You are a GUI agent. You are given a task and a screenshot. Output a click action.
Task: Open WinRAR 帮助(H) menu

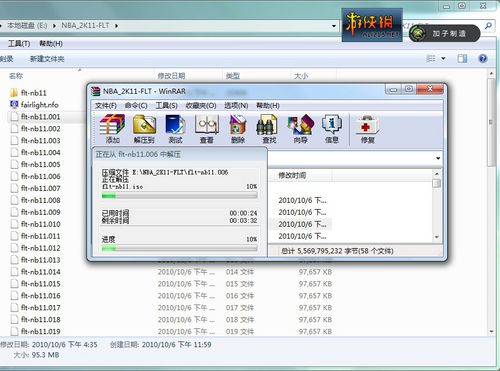point(268,106)
